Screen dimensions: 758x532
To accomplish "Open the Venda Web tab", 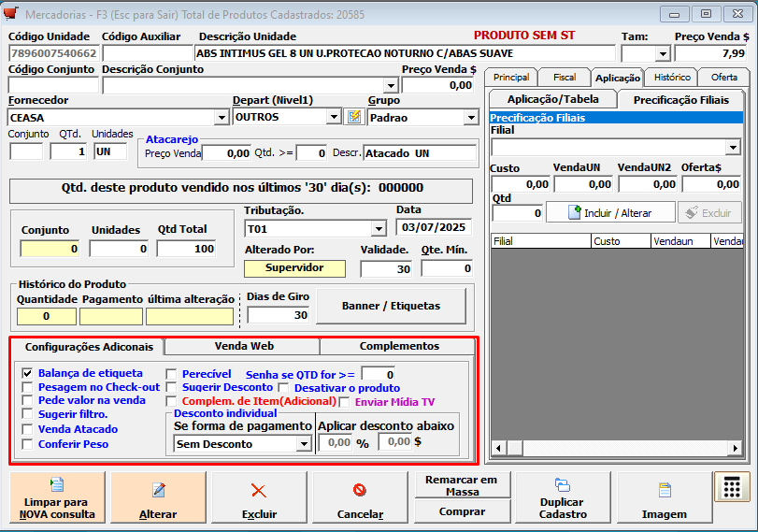I will 243,346.
